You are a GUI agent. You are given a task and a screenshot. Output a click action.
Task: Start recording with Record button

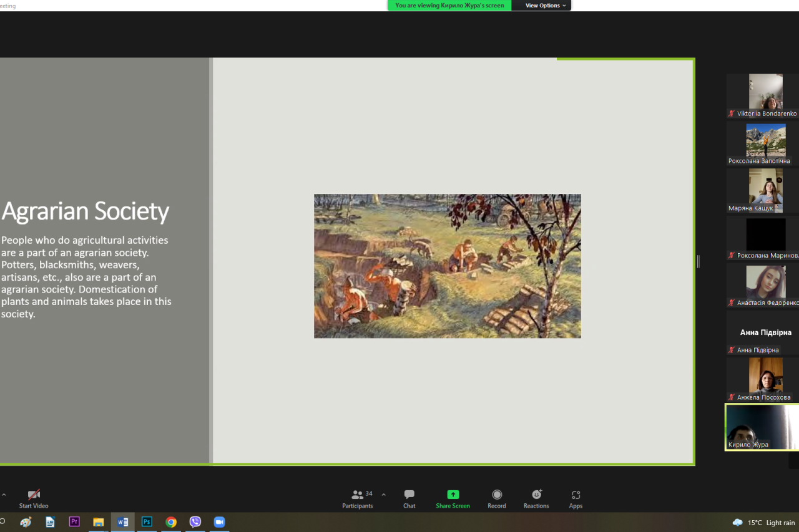[497, 498]
